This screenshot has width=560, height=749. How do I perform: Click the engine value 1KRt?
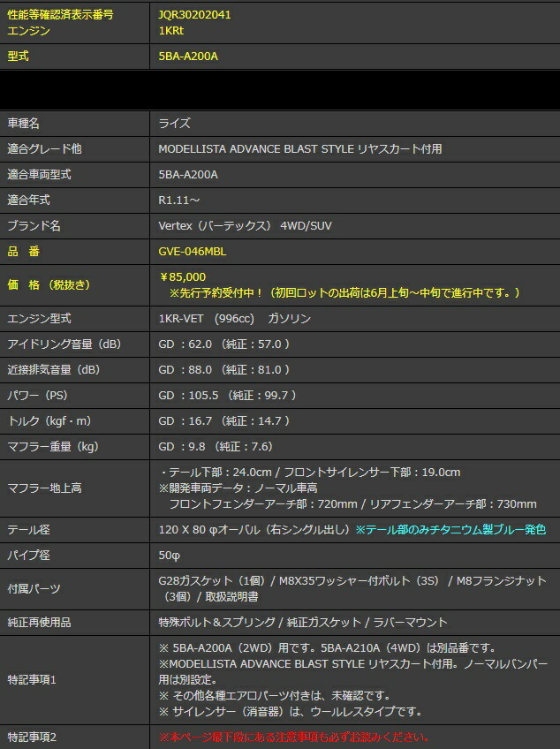[171, 31]
